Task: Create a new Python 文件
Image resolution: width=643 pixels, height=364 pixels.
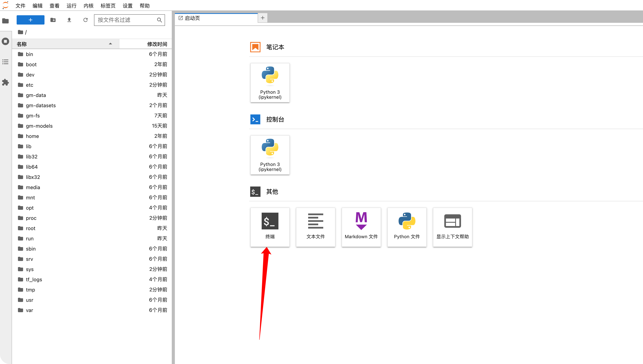Action: (x=407, y=227)
